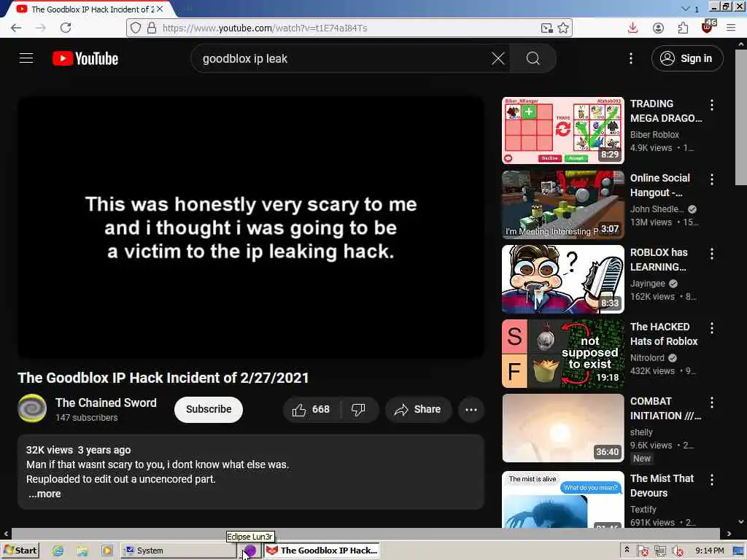The height and width of the screenshot is (560, 747).
Task: Open the browser application hamburger menu
Action: point(731,28)
